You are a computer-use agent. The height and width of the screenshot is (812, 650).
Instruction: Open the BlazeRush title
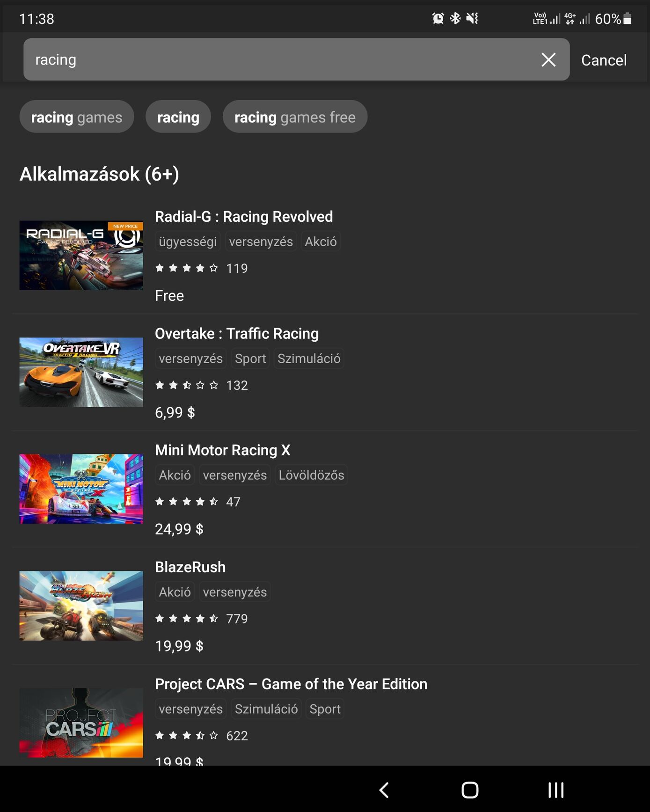point(190,567)
